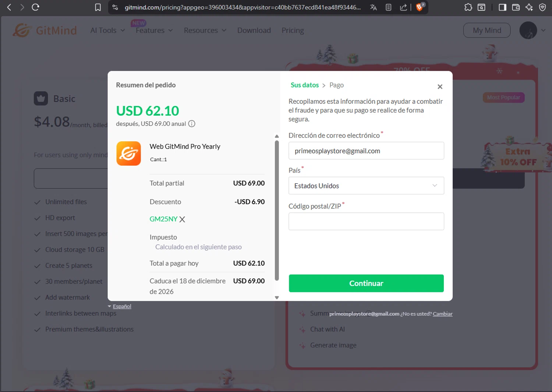This screenshot has width=552, height=392.
Task: Open the extensions puzzle icon
Action: 468,7
